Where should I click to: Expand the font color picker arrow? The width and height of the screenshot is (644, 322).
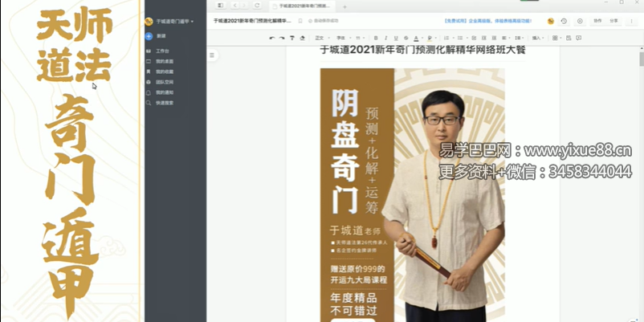[422, 39]
